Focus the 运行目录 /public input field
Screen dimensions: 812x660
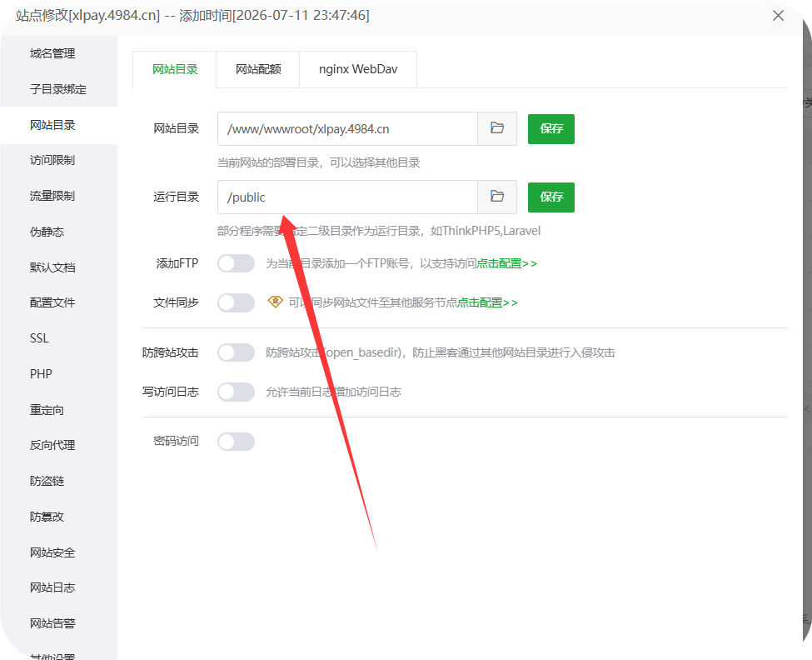(x=347, y=197)
